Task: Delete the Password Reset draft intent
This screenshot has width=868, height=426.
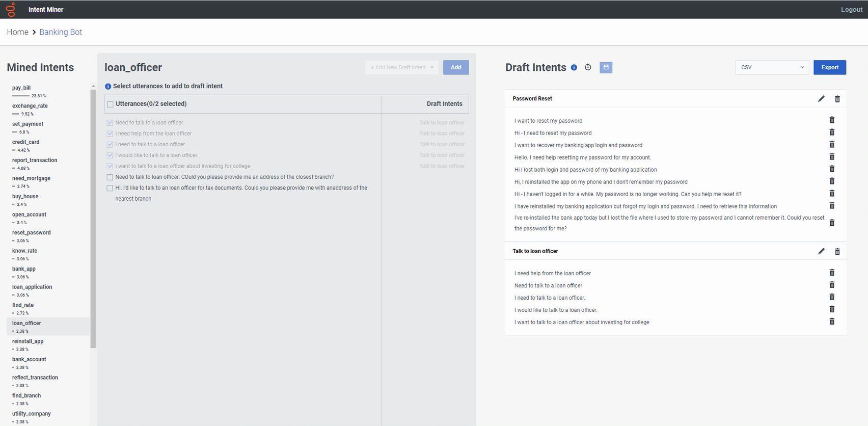Action: pyautogui.click(x=837, y=99)
